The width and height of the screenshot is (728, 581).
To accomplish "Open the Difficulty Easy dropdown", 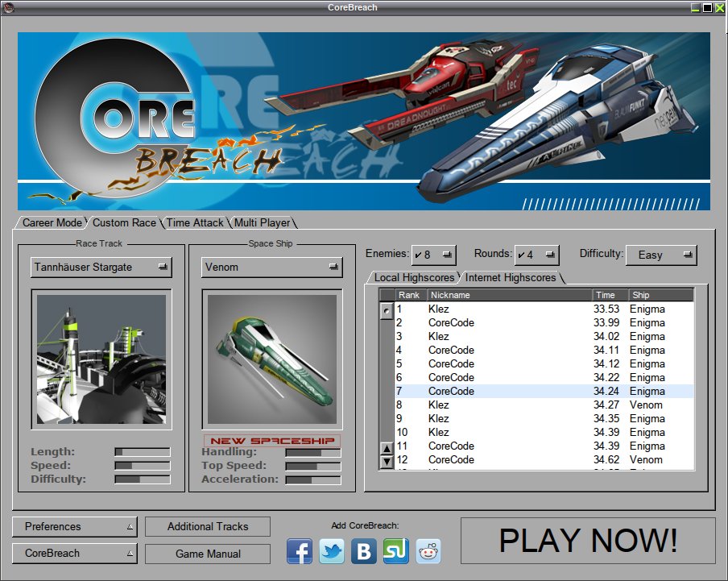I will pyautogui.click(x=661, y=255).
